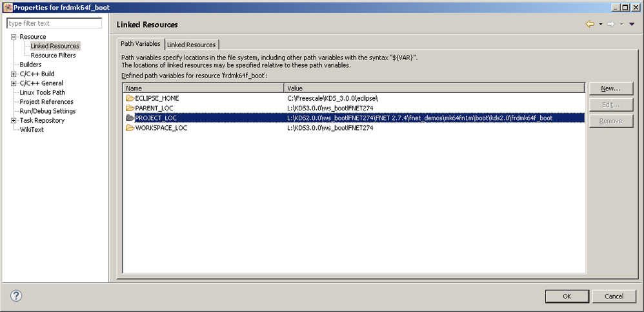This screenshot has height=312, width=644.
Task: Click the C:\Freescale\KDS_3.0.0\eclipse\ value
Action: [332, 98]
